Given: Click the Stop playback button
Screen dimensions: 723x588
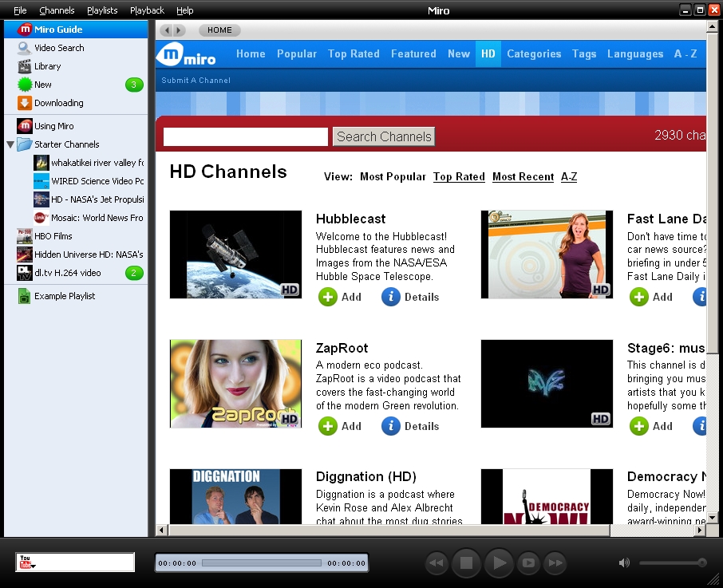Looking at the screenshot, I should [466, 563].
